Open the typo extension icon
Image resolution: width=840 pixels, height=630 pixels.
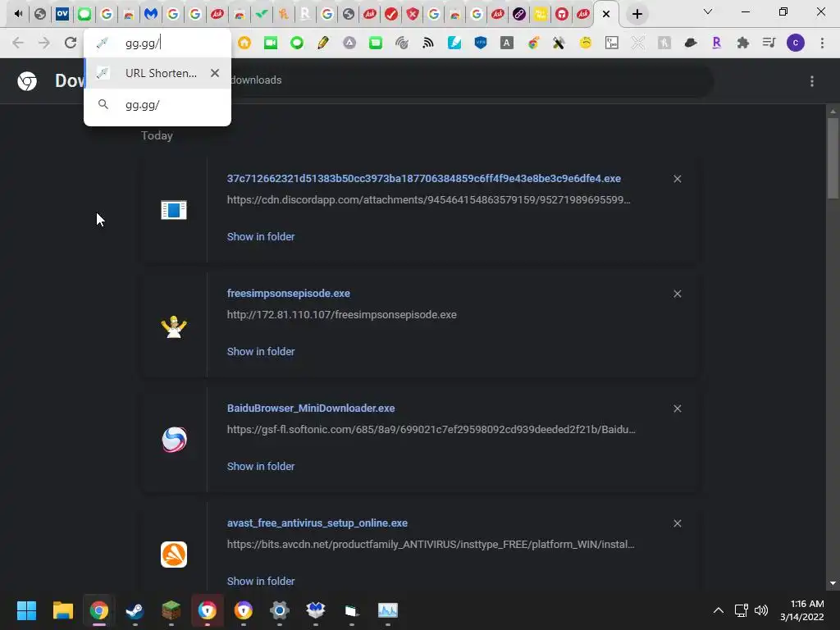coord(612,43)
